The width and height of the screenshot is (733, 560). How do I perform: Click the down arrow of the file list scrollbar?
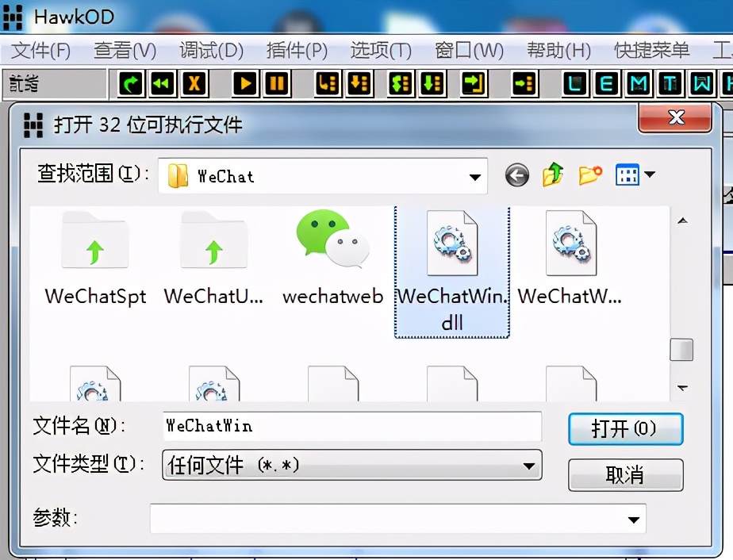(x=681, y=388)
